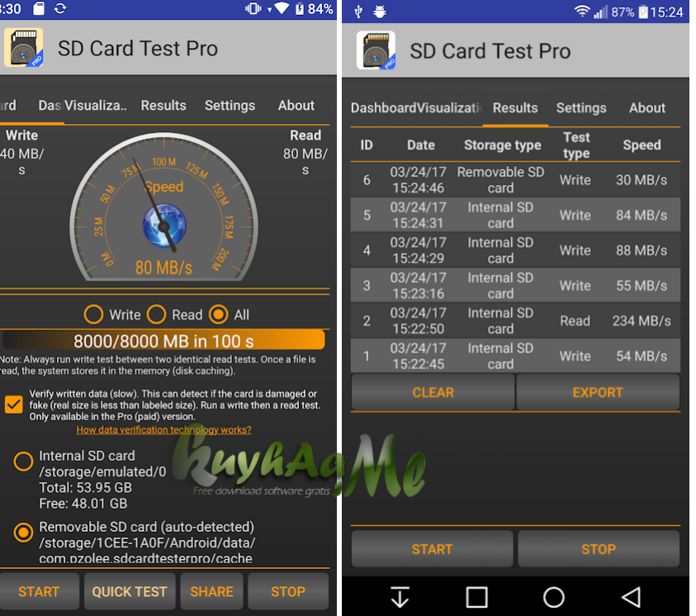Tap the Write 40 MB/s readout
Screen dimensions: 696x616
pyautogui.click(x=21, y=152)
